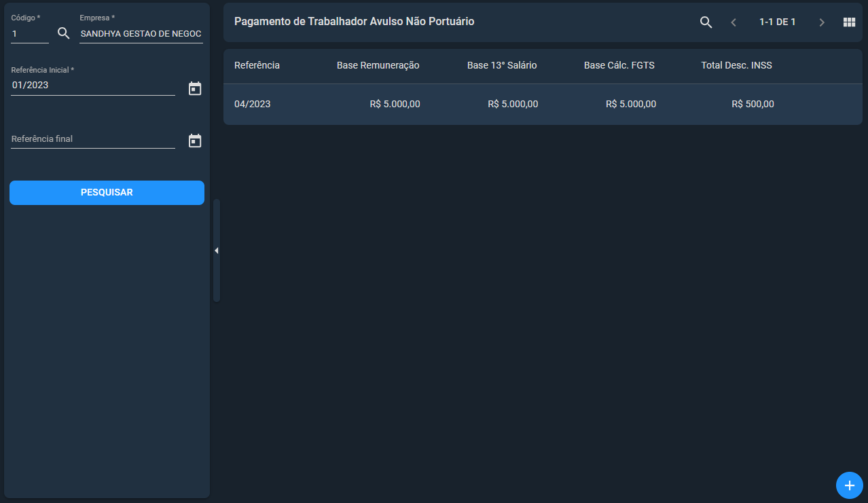Click the R$ 500,00 INSS discount cell
Viewport: 868px width, 503px height.
[x=753, y=105]
